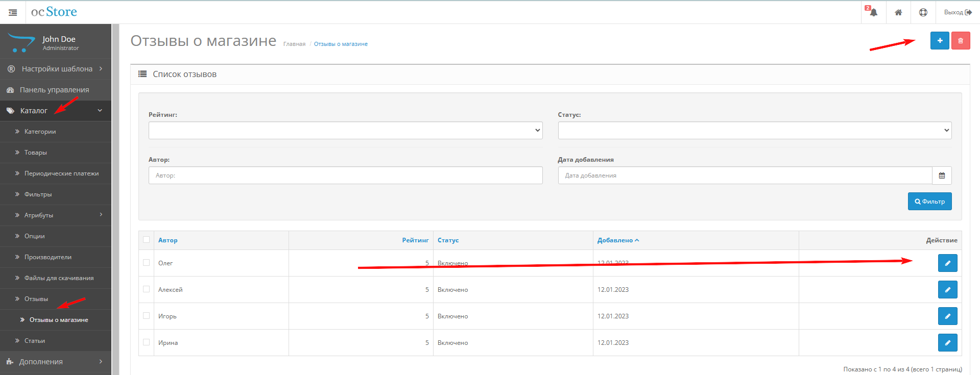
Task: Edit the review by Олег
Action: [x=947, y=263]
